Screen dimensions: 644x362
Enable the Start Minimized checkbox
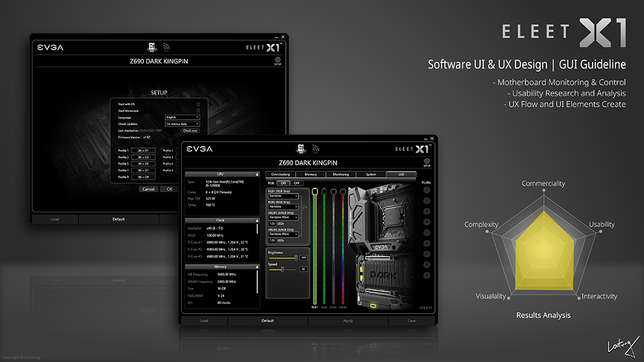point(198,111)
